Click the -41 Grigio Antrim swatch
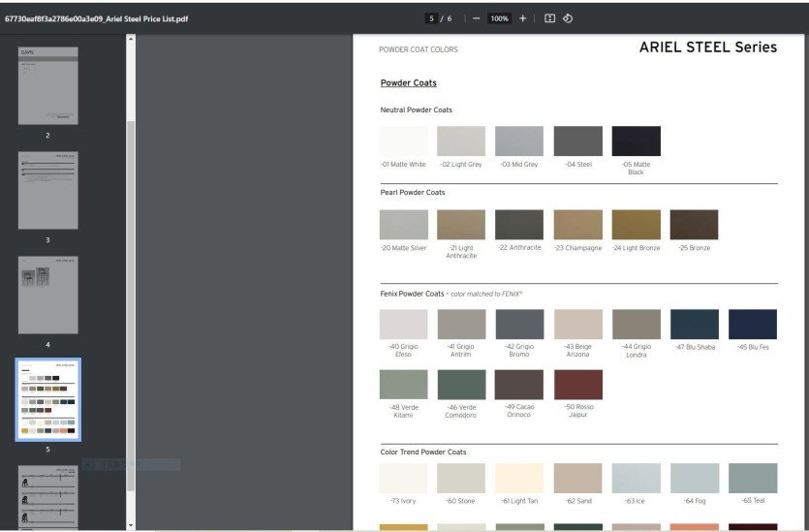809x532 pixels. [x=461, y=324]
